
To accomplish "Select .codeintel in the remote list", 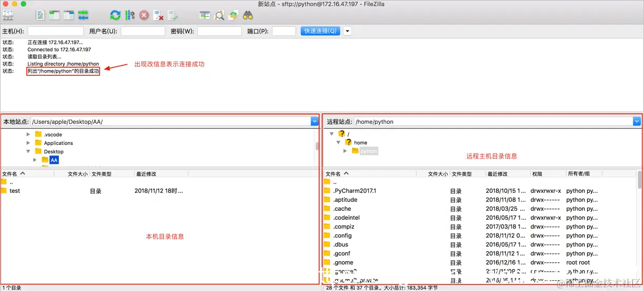I will [x=346, y=218].
